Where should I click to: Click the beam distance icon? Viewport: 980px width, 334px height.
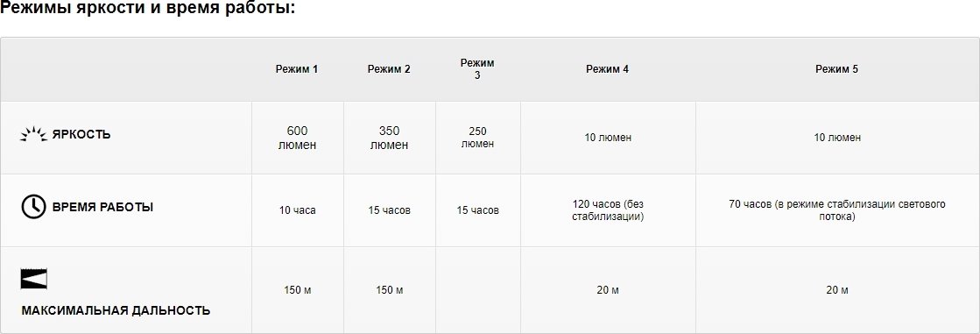pyautogui.click(x=34, y=279)
